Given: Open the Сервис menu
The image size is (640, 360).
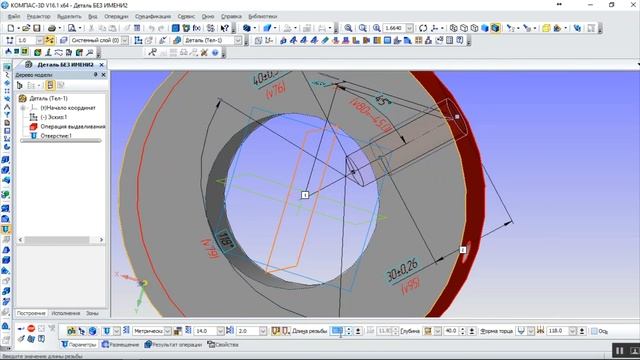Looking at the screenshot, I should (186, 16).
